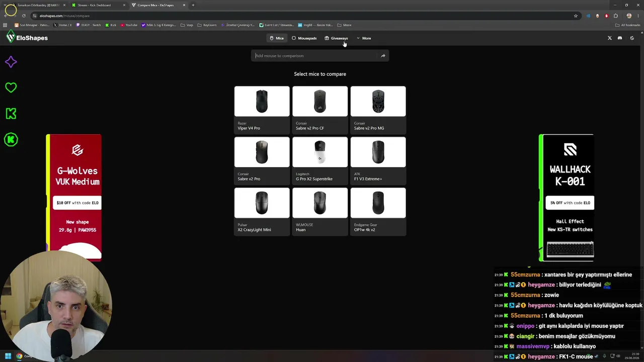Image resolution: width=644 pixels, height=362 pixels.
Task: Close the Stream - Kick Dashboard tab
Action: click(124, 5)
